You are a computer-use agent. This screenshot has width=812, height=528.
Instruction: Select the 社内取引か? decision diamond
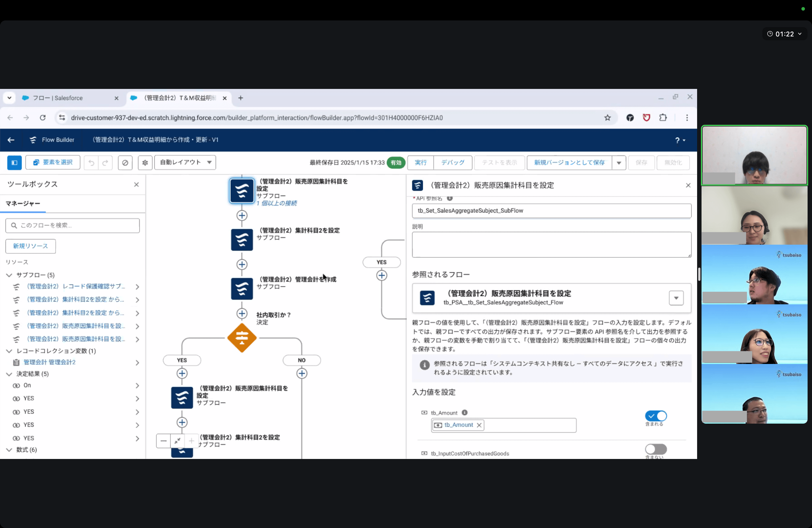point(242,338)
